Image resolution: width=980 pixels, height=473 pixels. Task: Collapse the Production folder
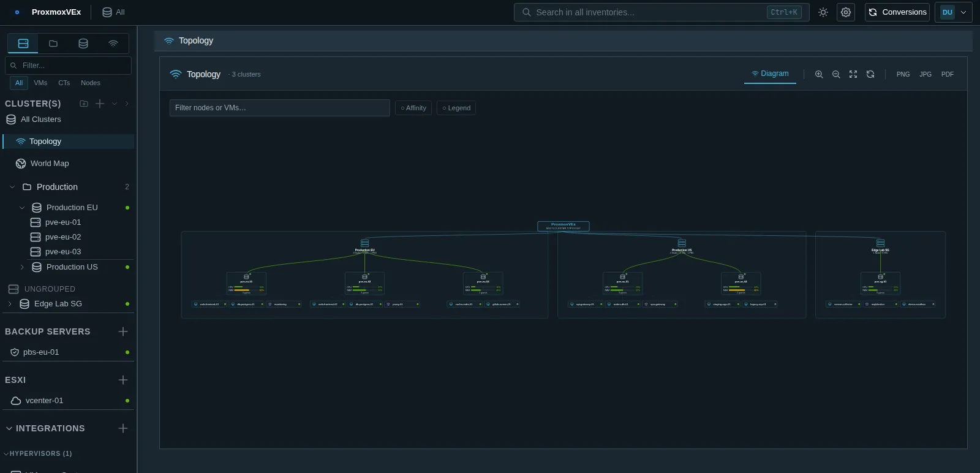pyautogui.click(x=12, y=187)
